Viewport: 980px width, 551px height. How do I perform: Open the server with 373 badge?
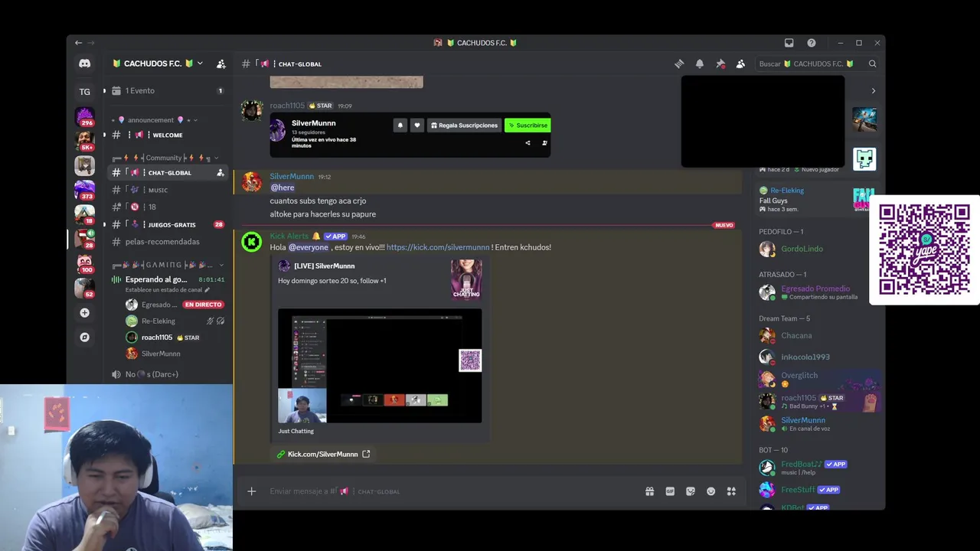coord(84,189)
